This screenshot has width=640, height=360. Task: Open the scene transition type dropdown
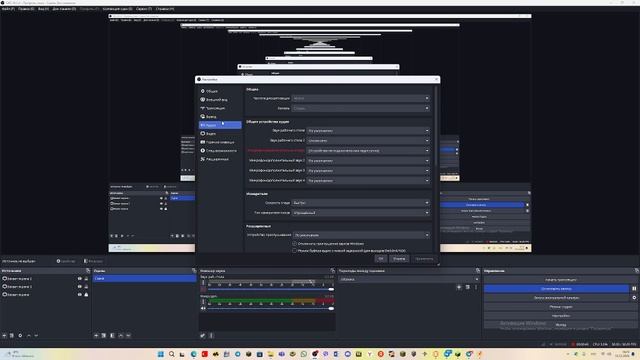[x=409, y=279]
